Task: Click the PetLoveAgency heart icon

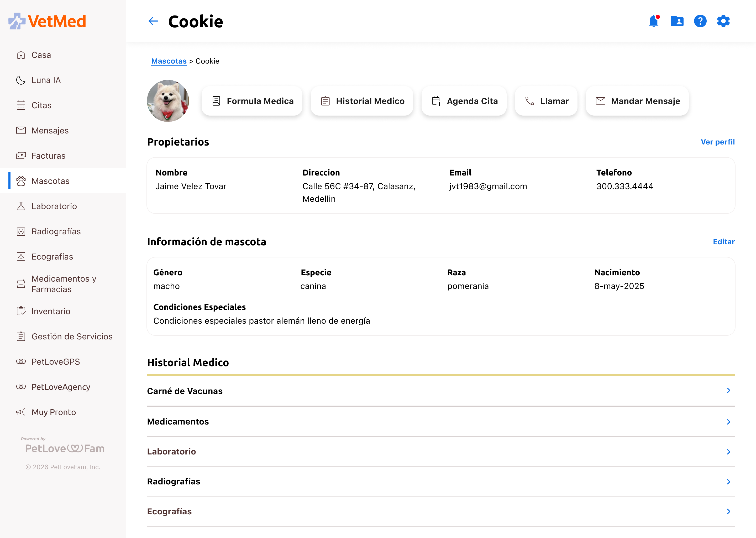Action: pyautogui.click(x=21, y=387)
